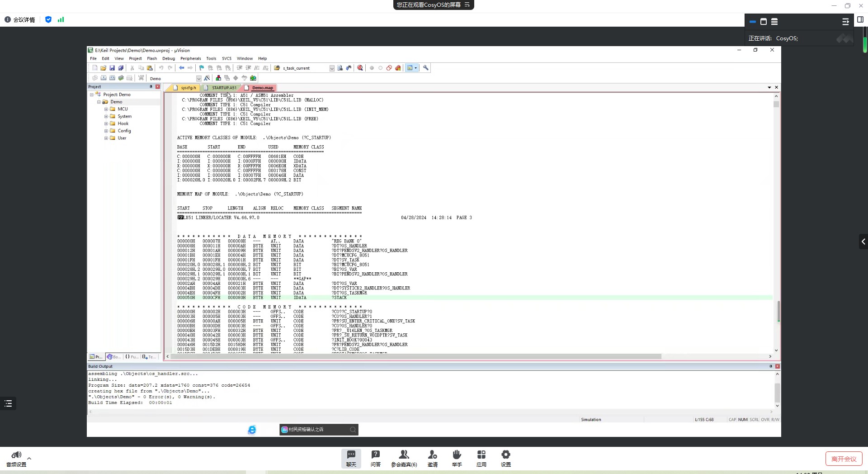
Task: Expand the Config folder node
Action: coord(106,131)
